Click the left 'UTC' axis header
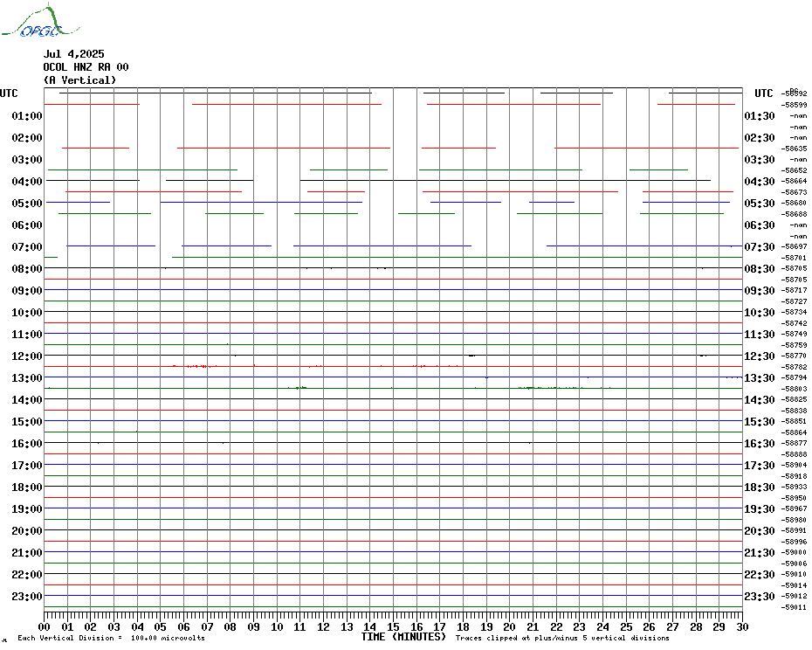 pos(9,93)
